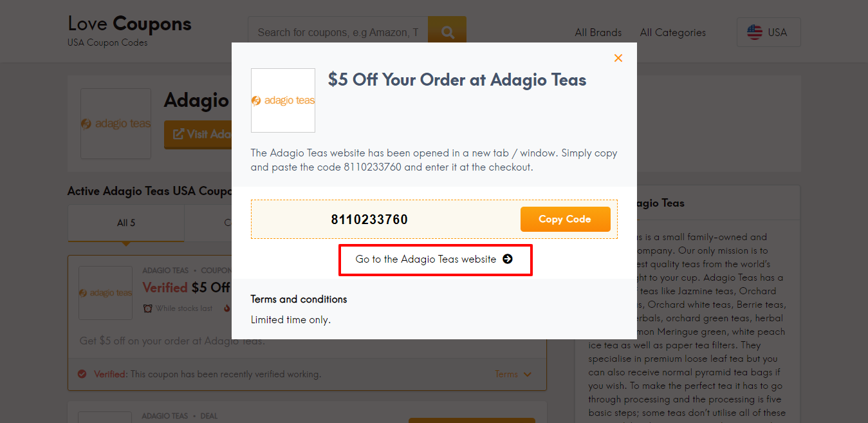Click the USA flag icon
868x423 pixels.
pos(754,32)
